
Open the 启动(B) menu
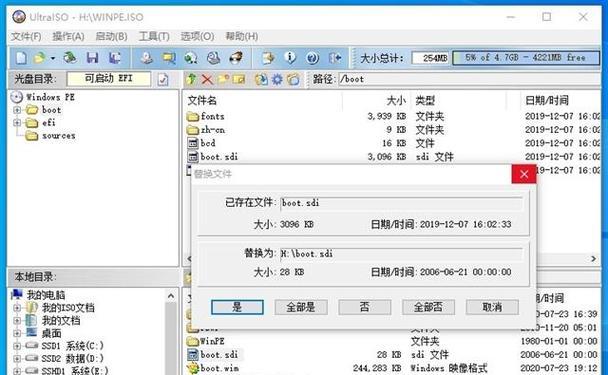point(111,36)
